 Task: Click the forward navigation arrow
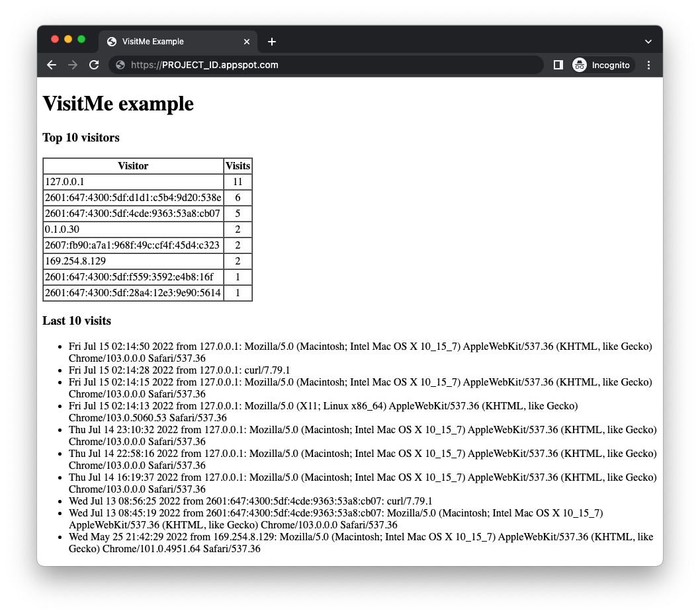[x=73, y=65]
